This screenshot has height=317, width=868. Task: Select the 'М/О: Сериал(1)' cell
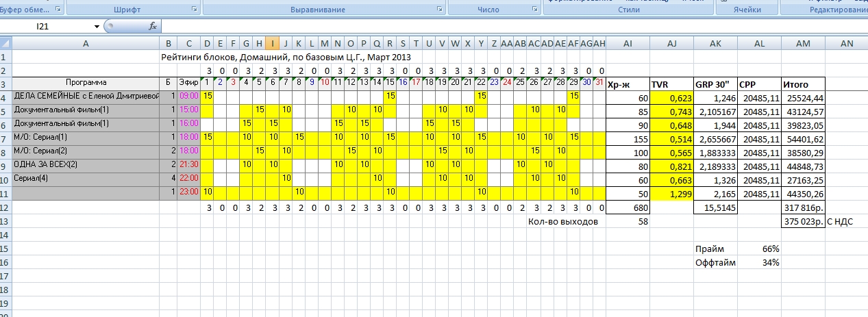pos(86,138)
